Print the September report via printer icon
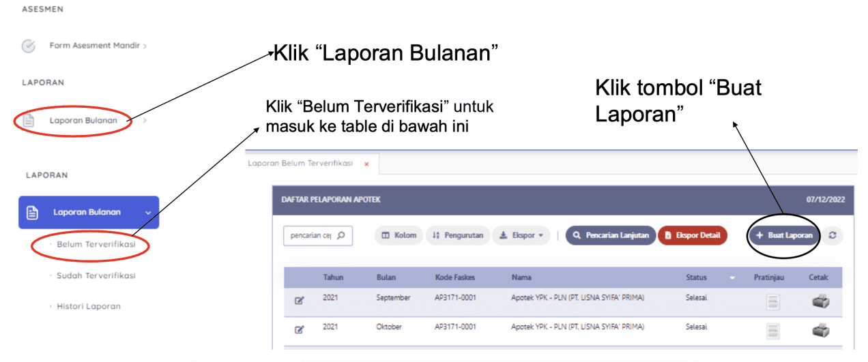868x362 pixels. pos(821,301)
